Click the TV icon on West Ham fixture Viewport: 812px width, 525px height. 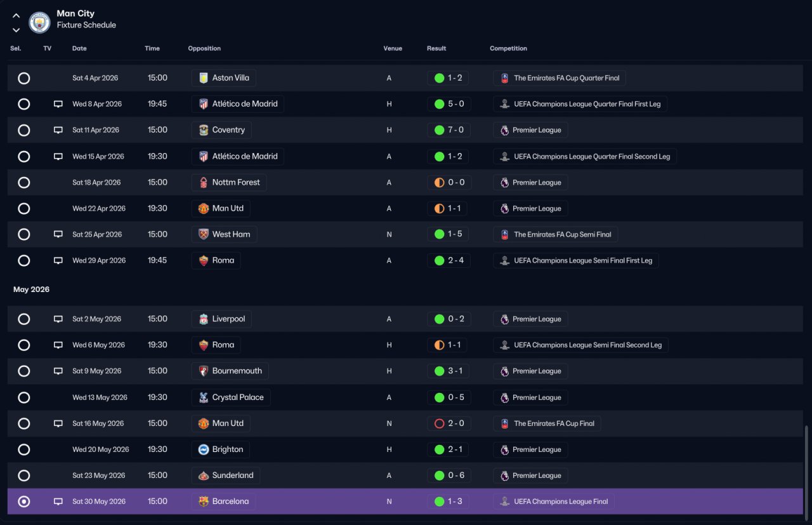[x=58, y=234]
